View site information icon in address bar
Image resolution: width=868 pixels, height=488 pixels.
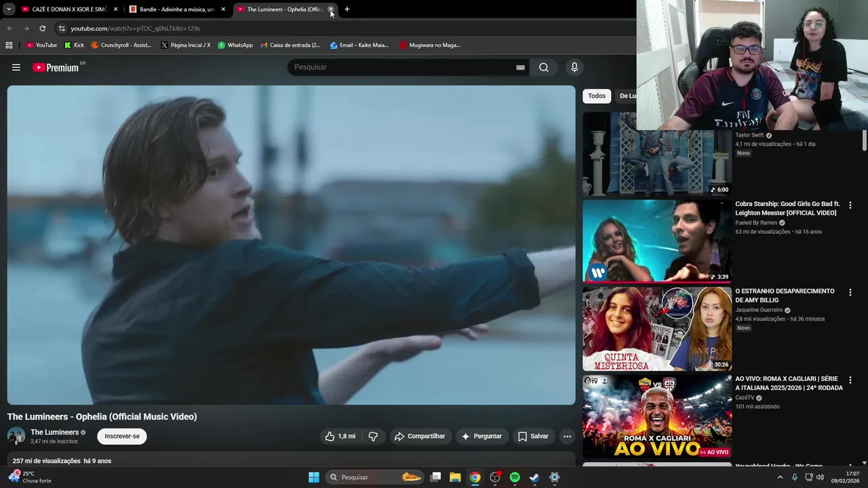point(62,28)
